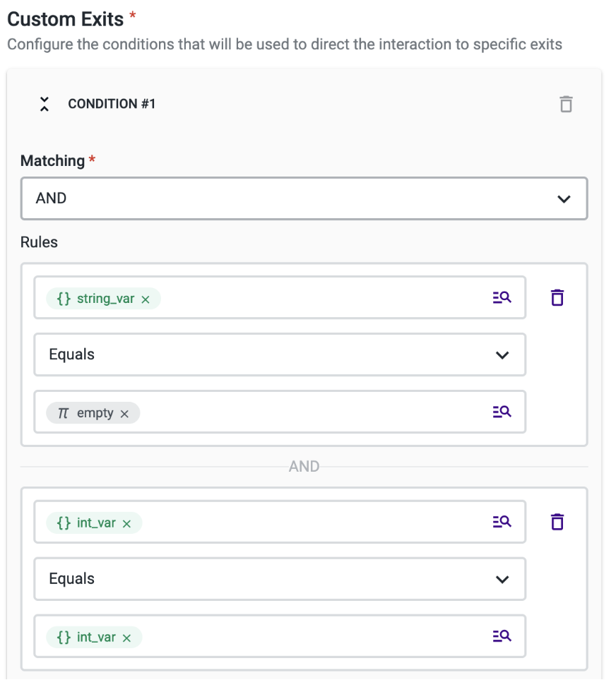
Task: Open the Matching AND dropdown
Action: (304, 198)
